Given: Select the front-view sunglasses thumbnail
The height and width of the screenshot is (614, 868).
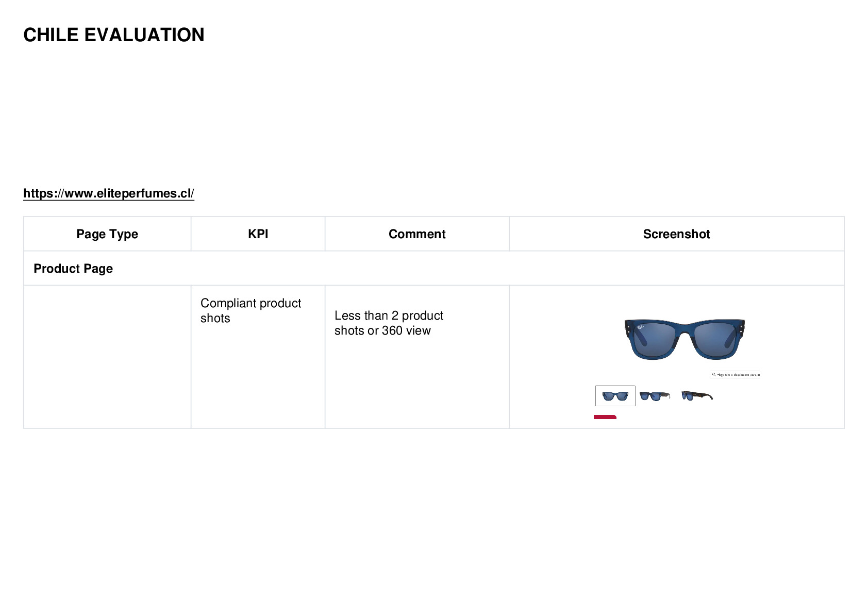Looking at the screenshot, I should 615,396.
